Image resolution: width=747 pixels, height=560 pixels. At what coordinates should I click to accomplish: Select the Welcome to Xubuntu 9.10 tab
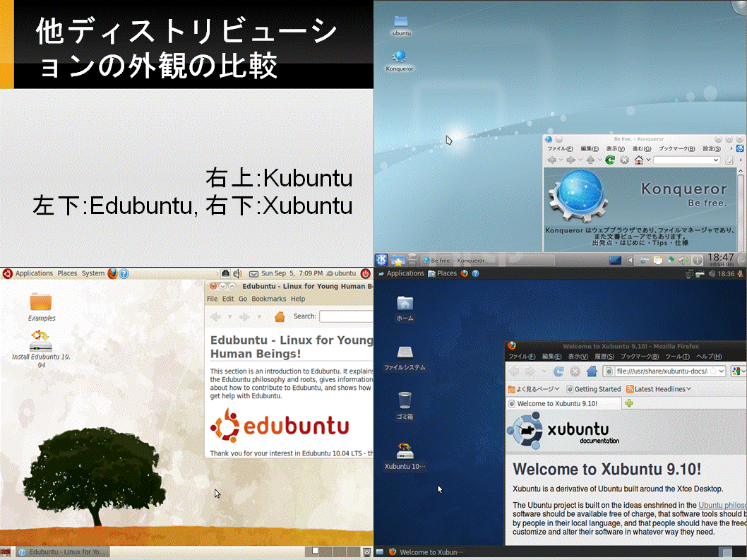564,403
